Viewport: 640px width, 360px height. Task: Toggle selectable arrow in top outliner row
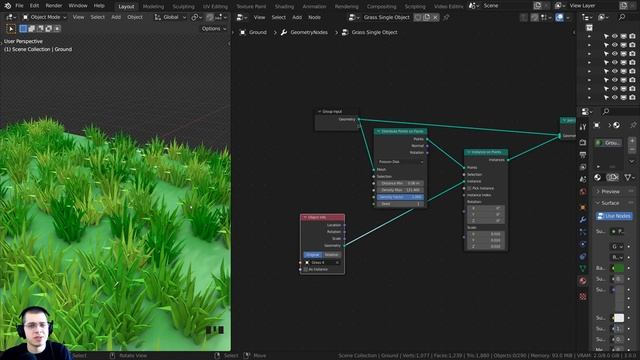[x=606, y=36]
